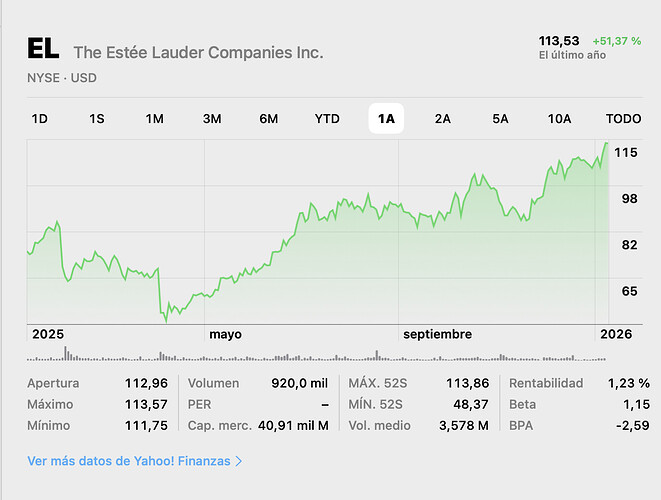Show the 3M chart range
Screen dimensions: 661x500
point(212,119)
